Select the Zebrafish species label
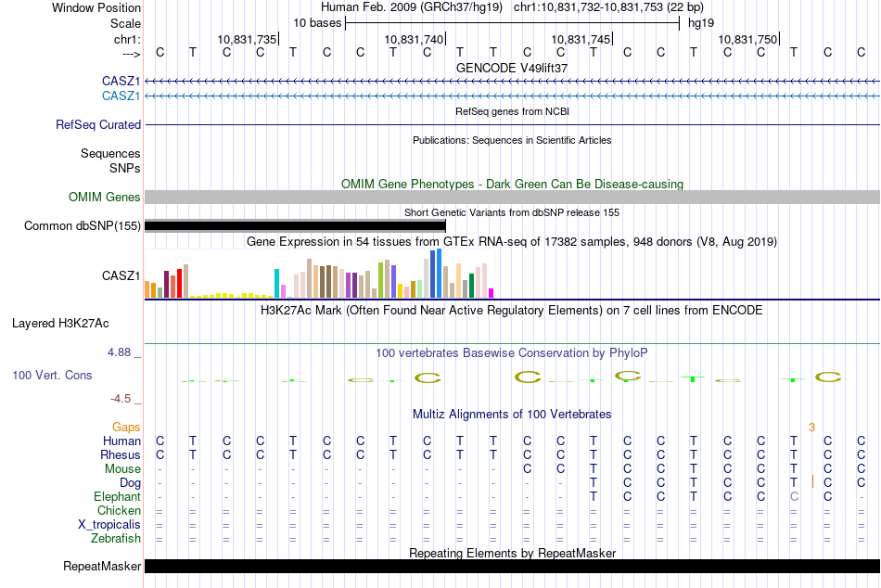Image resolution: width=881 pixels, height=588 pixels. point(116,538)
